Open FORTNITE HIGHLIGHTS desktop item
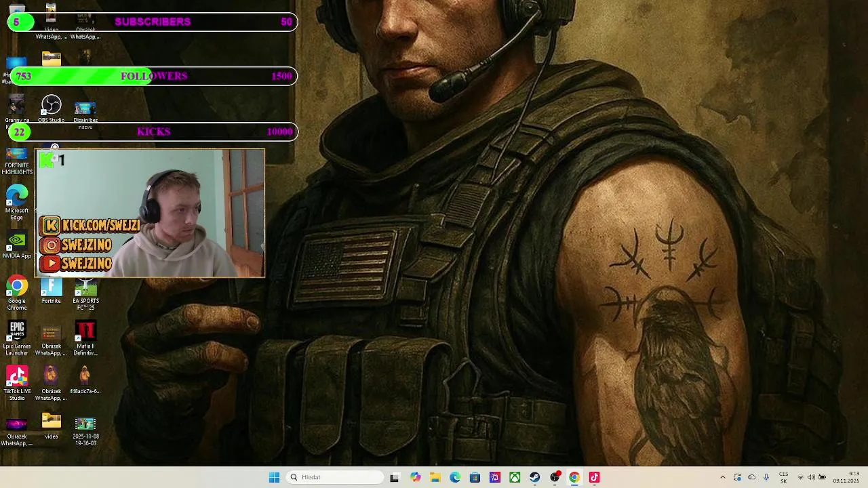The image size is (868, 488). coord(17,163)
